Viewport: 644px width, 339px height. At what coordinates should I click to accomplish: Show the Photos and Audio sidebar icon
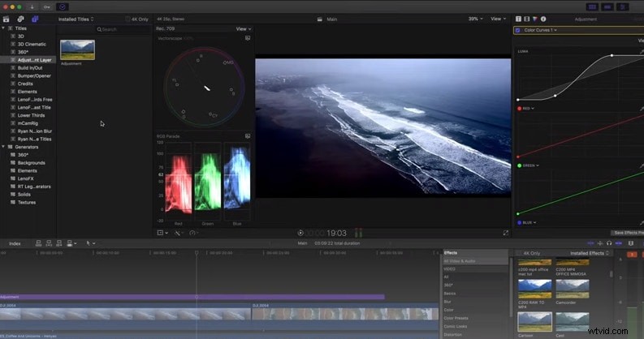[20, 19]
